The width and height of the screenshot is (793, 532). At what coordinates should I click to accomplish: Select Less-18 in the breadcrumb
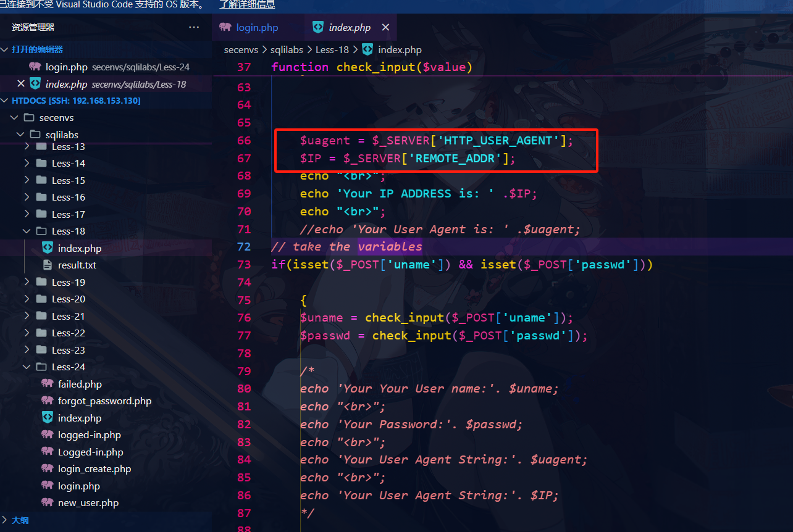coord(332,49)
